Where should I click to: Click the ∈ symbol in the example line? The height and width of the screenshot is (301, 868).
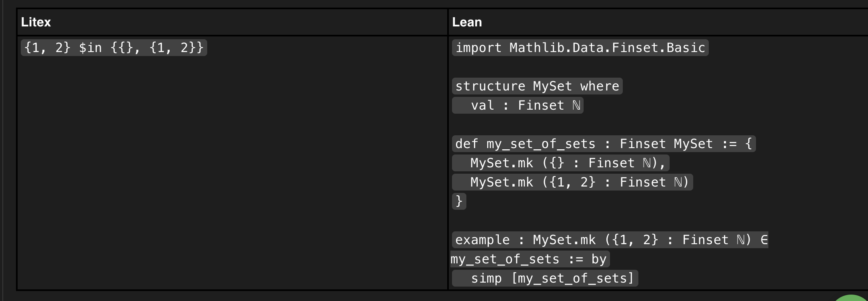pyautogui.click(x=764, y=240)
